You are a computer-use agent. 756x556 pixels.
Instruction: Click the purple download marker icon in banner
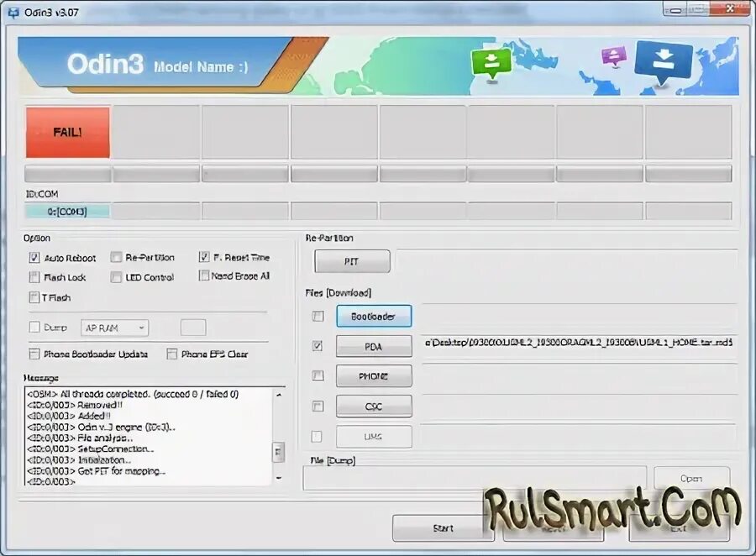coord(613,56)
